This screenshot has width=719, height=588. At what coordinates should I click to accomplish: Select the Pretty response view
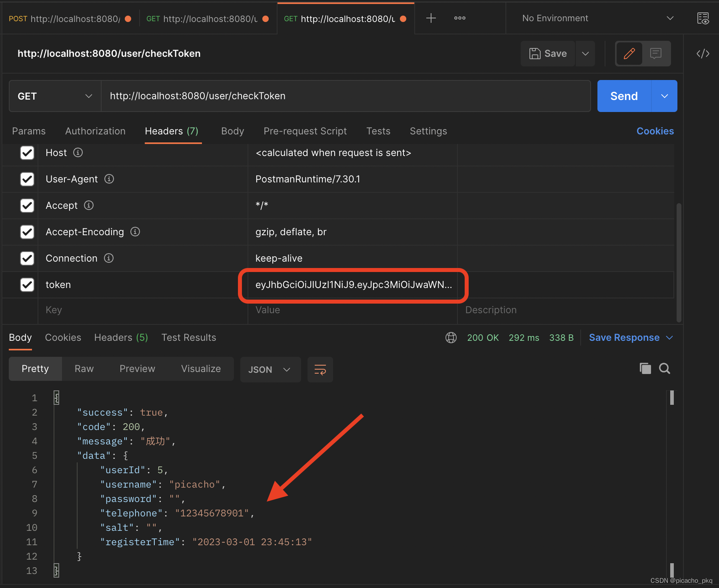35,369
